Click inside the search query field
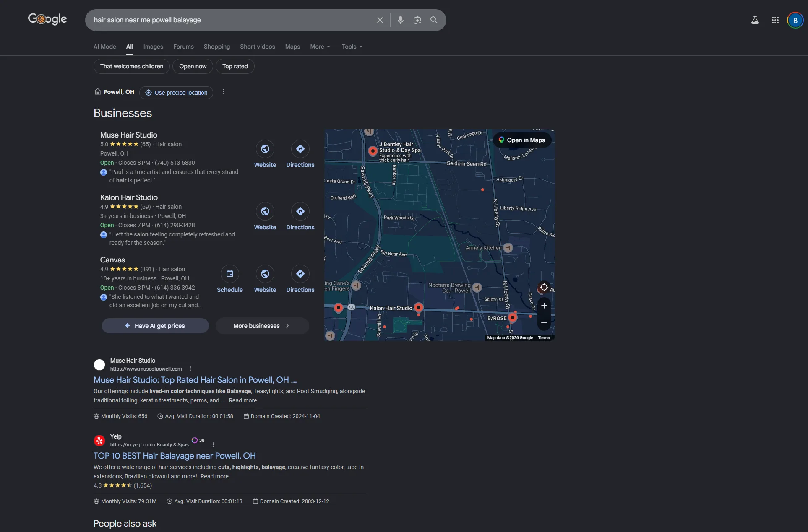808x532 pixels. pyautogui.click(x=231, y=20)
